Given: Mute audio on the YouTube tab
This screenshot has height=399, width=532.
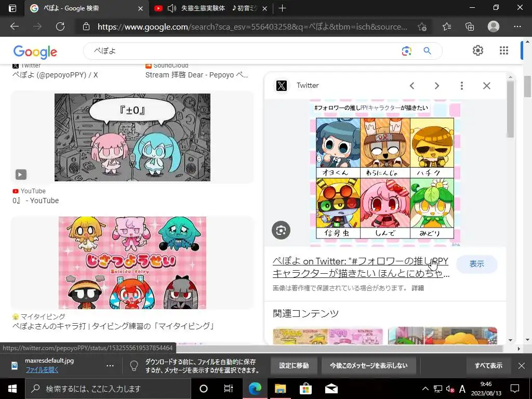Looking at the screenshot, I should 172,8.
